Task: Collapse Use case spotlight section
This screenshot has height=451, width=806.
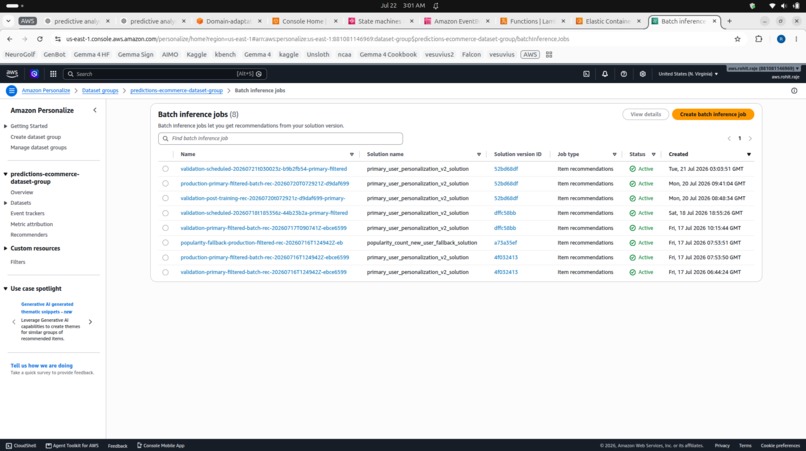Action: tap(6, 288)
